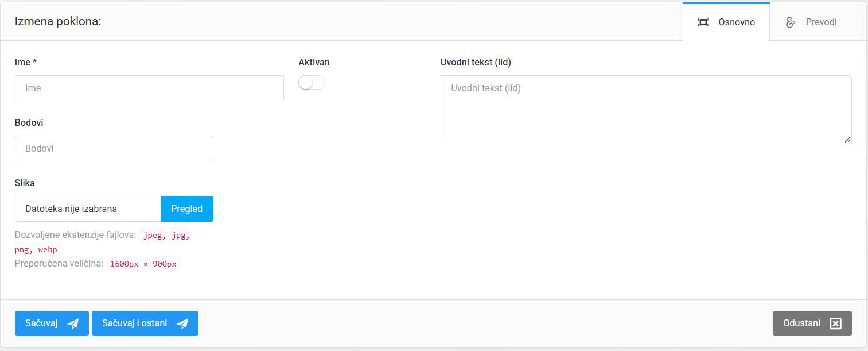Click the 'Izmena poklona:' heading
This screenshot has height=351, width=868.
pyautogui.click(x=58, y=22)
